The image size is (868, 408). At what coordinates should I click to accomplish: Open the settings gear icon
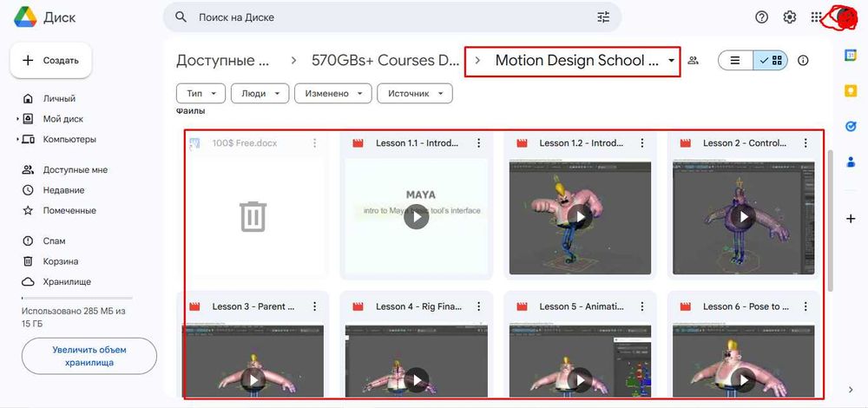pyautogui.click(x=789, y=17)
